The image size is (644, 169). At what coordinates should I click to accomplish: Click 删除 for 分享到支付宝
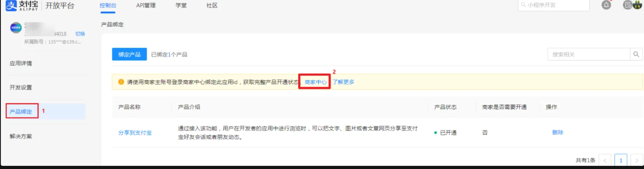[x=557, y=133]
